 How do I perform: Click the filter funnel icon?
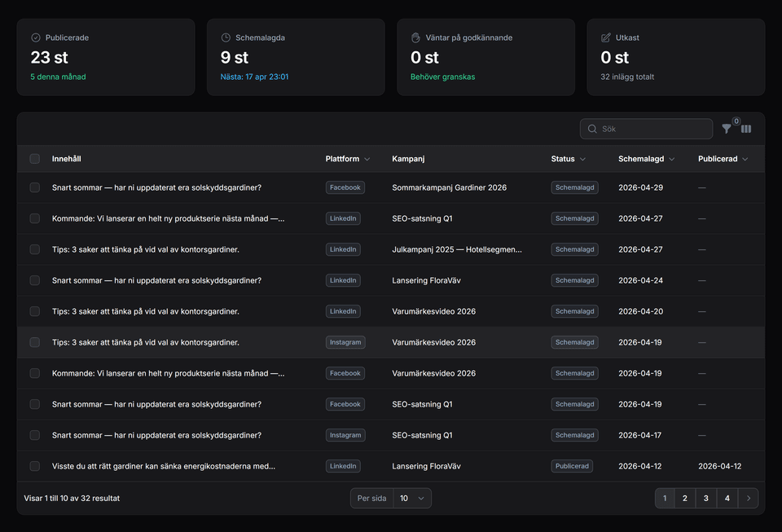727,129
